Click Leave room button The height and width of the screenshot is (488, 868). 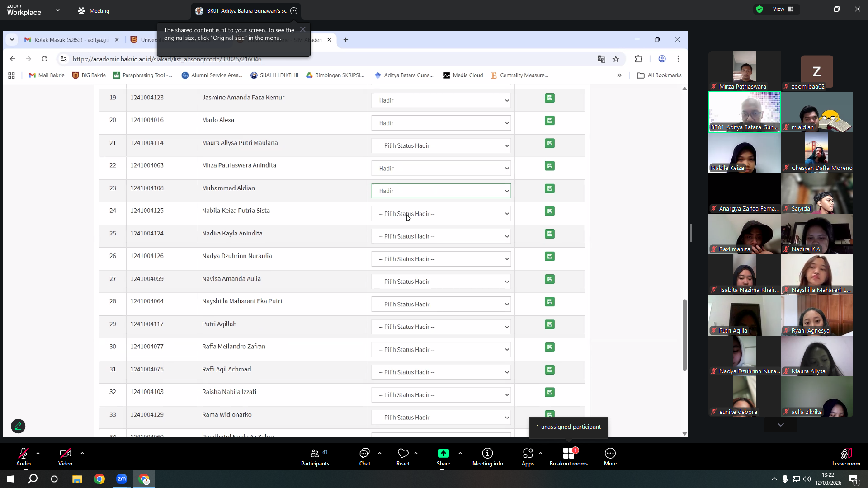(846, 457)
